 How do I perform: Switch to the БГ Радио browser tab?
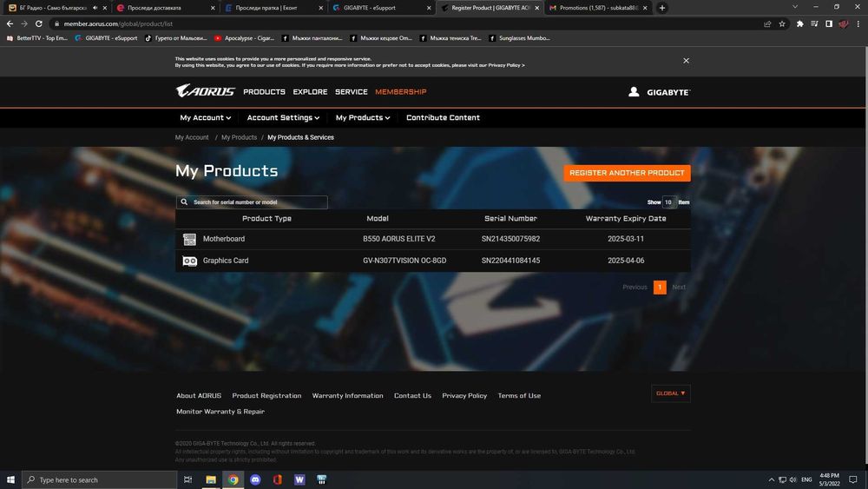pos(56,8)
